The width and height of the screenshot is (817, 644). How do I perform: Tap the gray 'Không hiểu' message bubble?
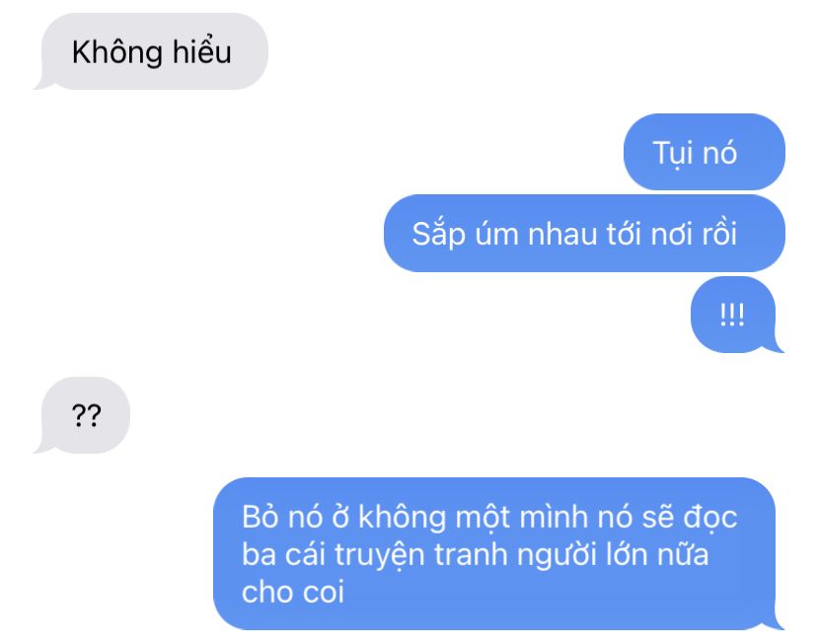coord(151,51)
